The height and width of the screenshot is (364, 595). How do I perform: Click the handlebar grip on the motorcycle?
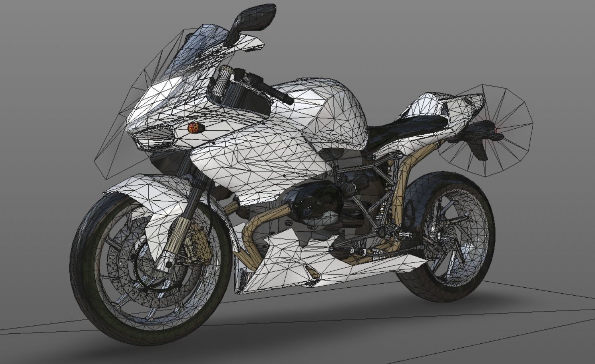[x=279, y=93]
